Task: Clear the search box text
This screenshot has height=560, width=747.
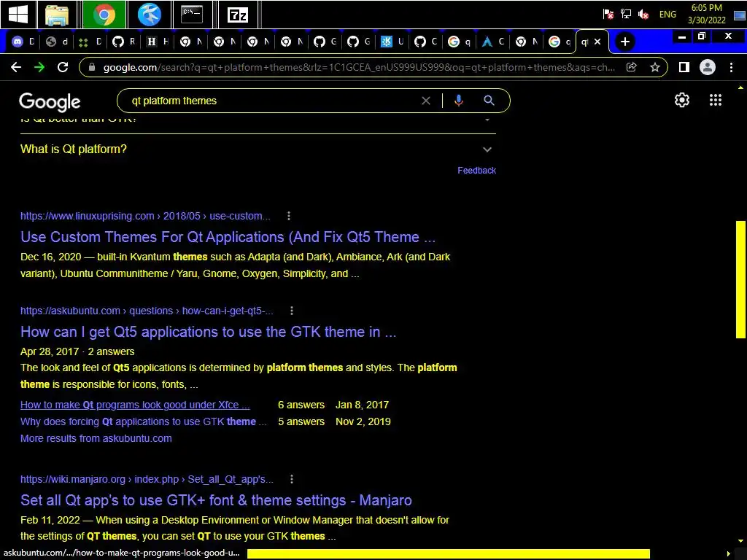Action: tap(426, 101)
